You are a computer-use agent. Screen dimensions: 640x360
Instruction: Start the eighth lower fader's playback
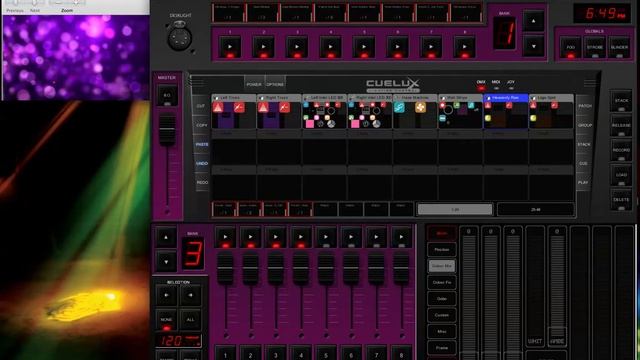[401, 238]
